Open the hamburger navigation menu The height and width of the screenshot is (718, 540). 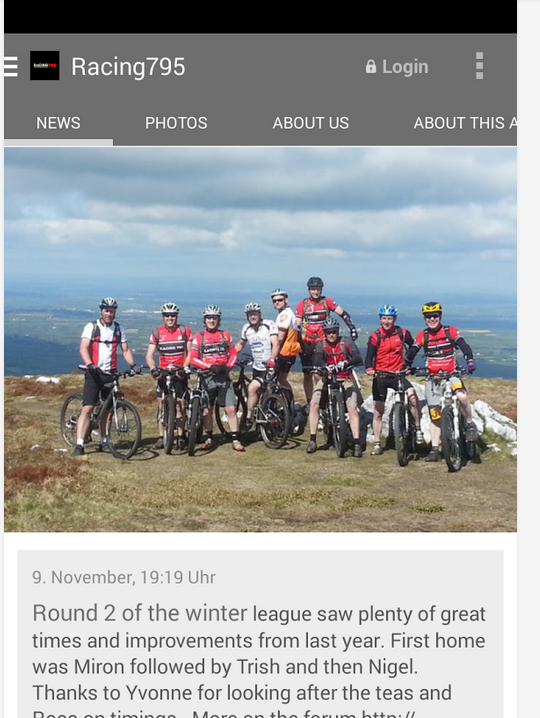(11, 66)
